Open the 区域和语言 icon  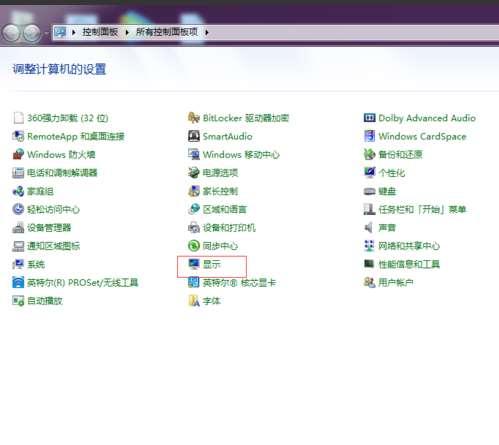click(194, 209)
